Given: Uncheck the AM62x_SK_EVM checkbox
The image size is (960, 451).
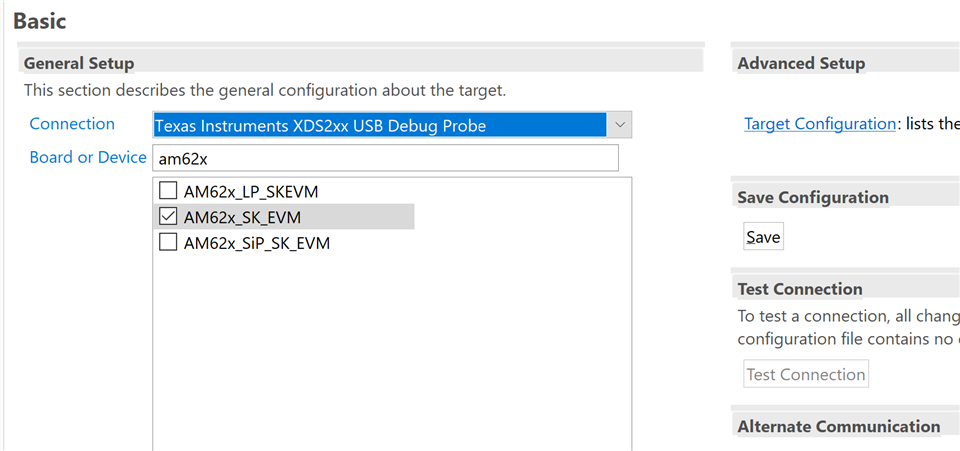Looking at the screenshot, I should click(x=168, y=217).
